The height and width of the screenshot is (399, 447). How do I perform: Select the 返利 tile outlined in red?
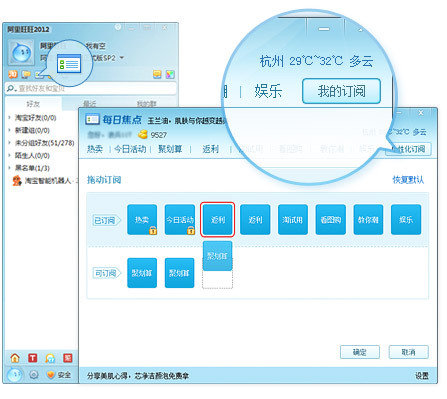click(x=218, y=220)
